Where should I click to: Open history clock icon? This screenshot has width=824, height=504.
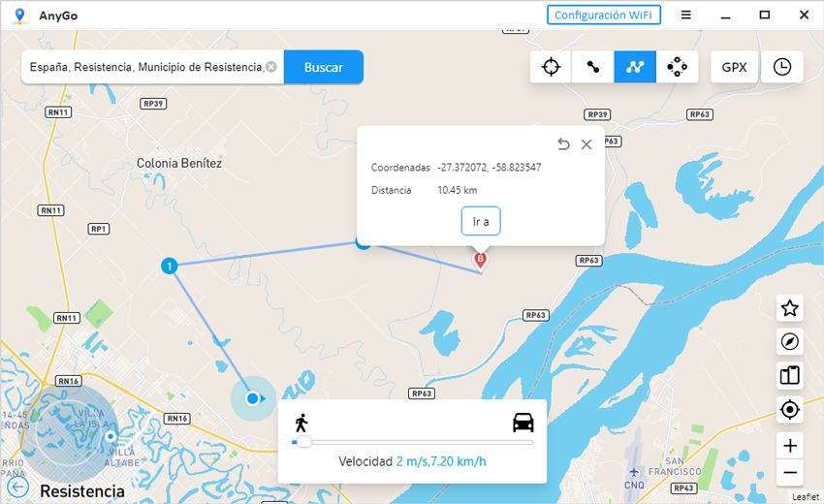tap(781, 67)
